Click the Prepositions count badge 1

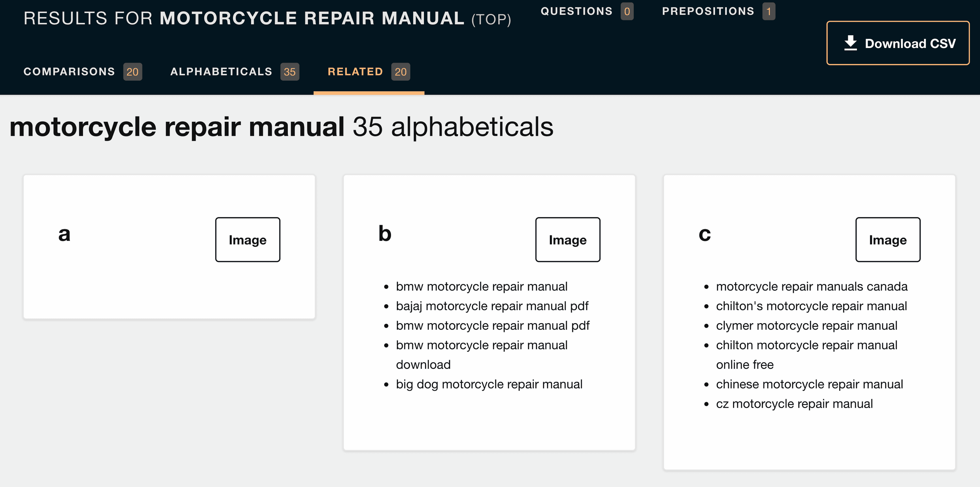click(x=768, y=11)
